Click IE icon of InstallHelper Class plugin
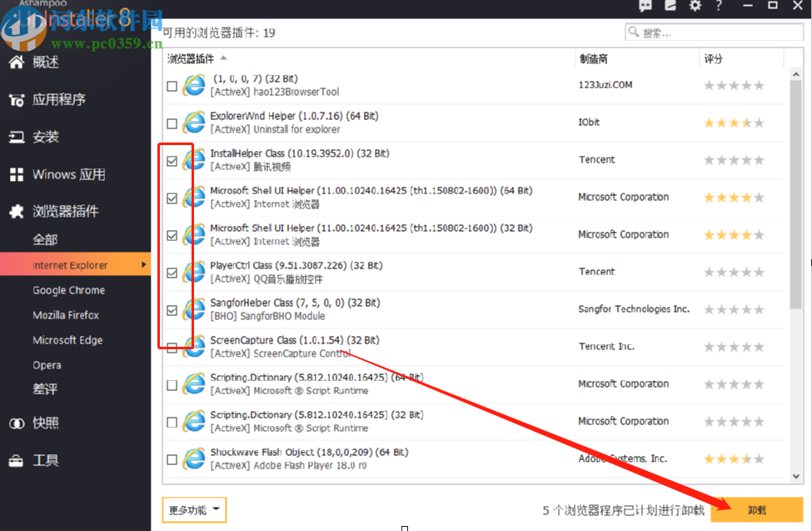The width and height of the screenshot is (812, 531). tap(195, 160)
